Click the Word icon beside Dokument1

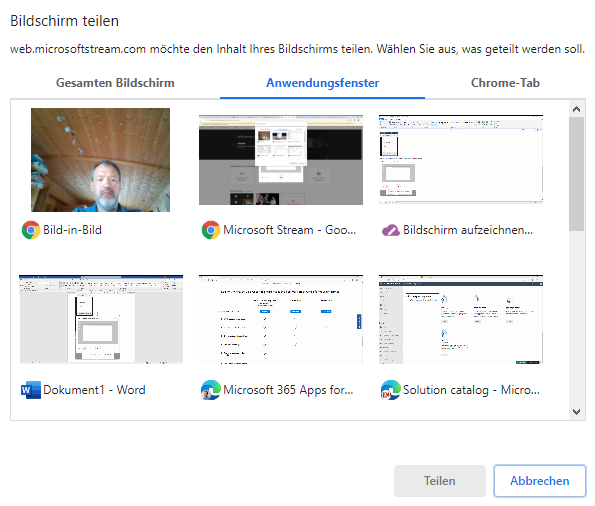point(31,390)
